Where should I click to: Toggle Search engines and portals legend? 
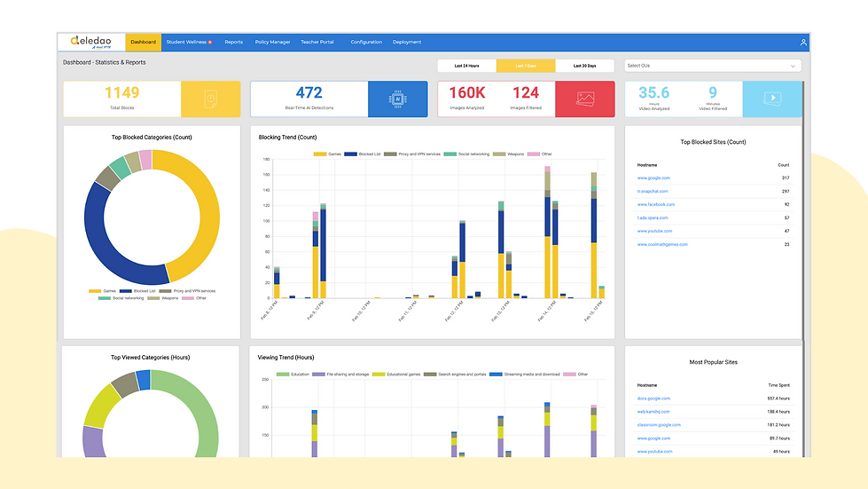pyautogui.click(x=455, y=375)
